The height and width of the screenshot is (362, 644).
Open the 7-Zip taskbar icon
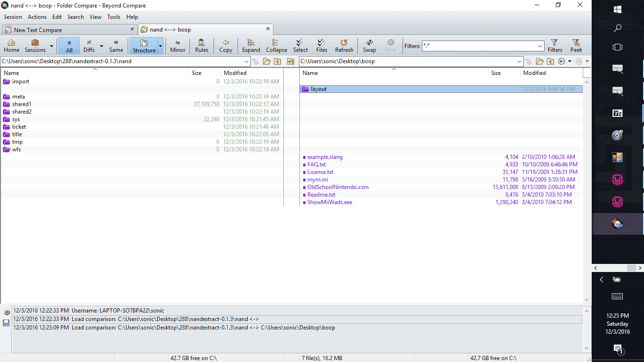pos(618,113)
